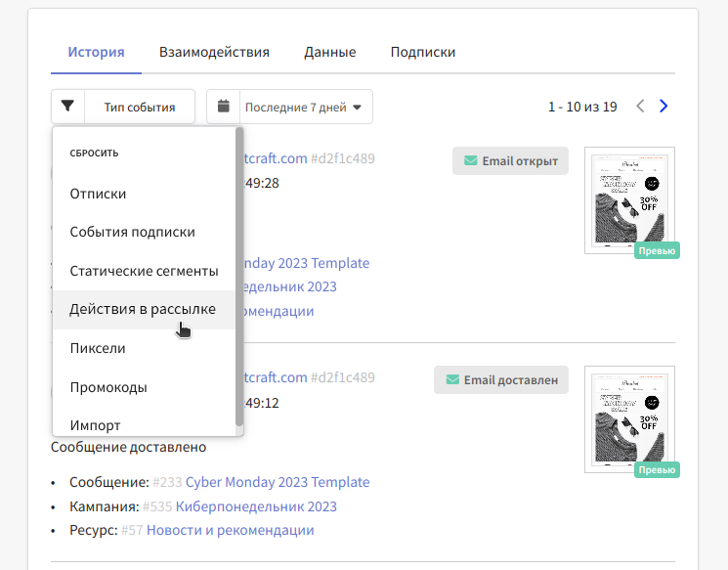Click the funnel filter icon

67,107
